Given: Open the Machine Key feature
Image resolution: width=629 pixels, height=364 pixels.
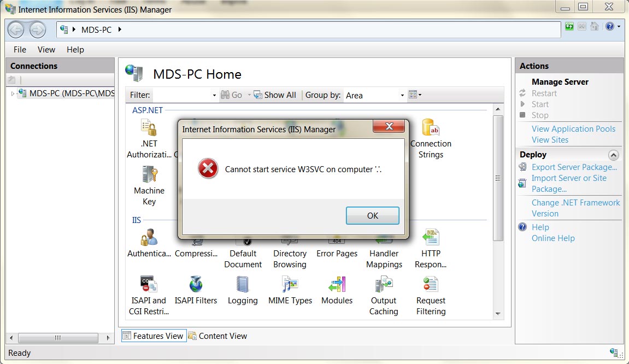Looking at the screenshot, I should click(x=149, y=185).
